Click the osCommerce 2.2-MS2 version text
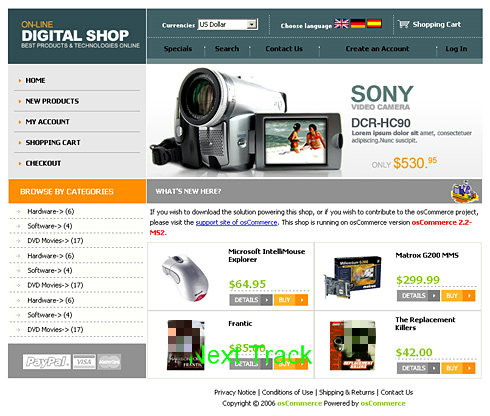Image resolution: width=490 pixels, height=416 pixels. click(x=311, y=227)
